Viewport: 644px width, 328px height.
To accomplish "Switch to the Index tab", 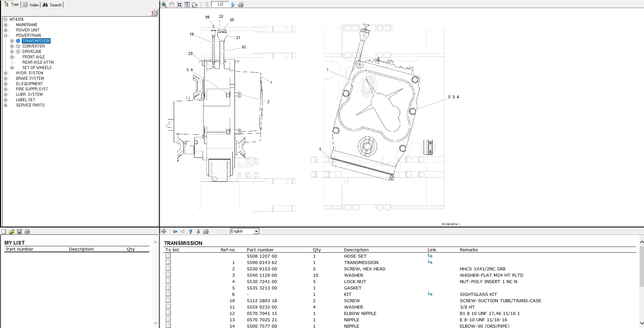I will click(x=31, y=4).
